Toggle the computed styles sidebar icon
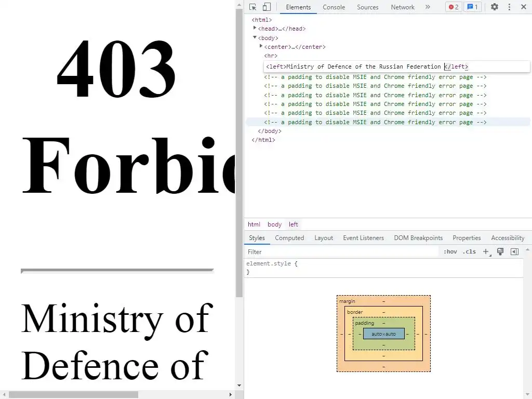Viewport: 532px width, 399px height. click(x=514, y=252)
